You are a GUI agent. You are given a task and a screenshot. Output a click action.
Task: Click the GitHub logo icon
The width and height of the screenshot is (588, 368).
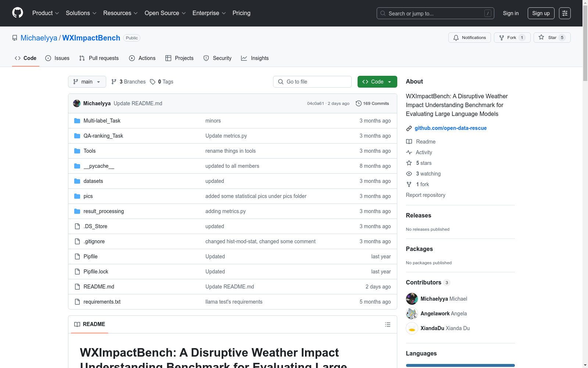[x=18, y=13]
